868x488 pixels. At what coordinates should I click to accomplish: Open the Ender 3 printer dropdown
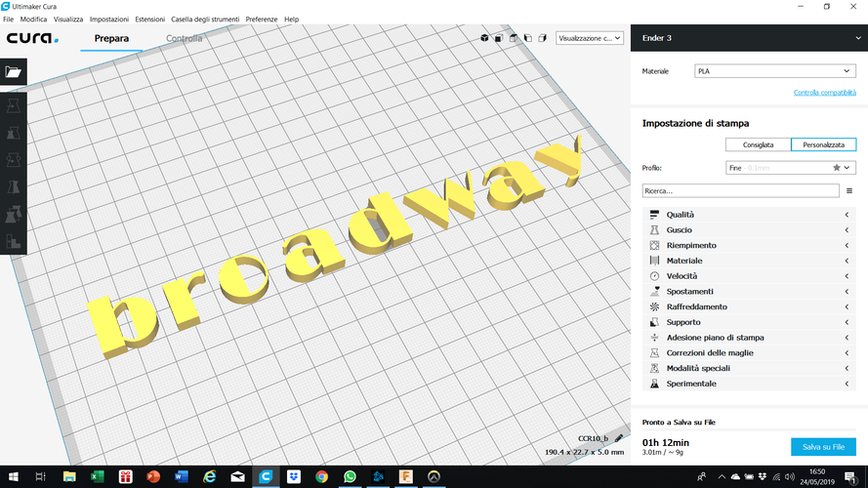(x=749, y=38)
